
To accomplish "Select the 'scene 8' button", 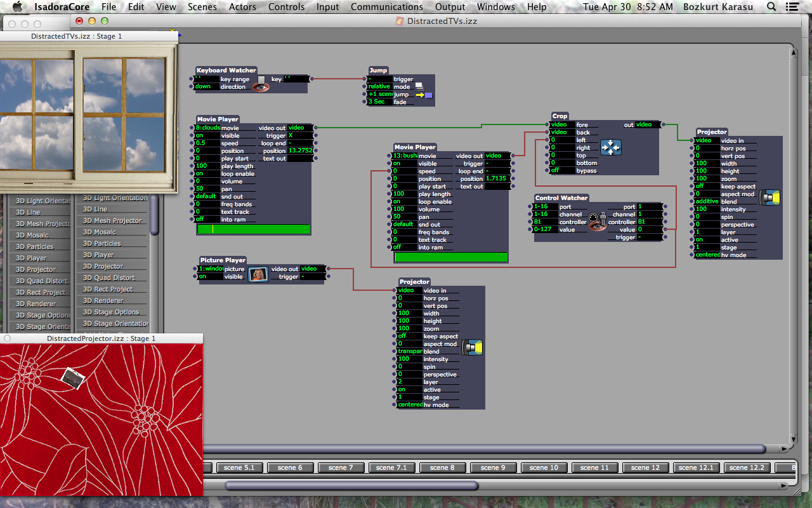I will point(442,467).
